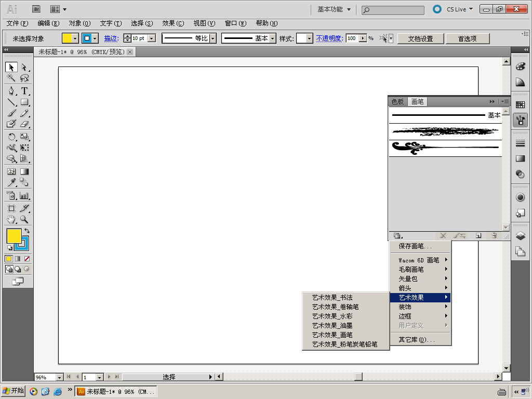The image size is (532, 399).
Task: Select the Rotate tool
Action: pyautogui.click(x=11, y=137)
